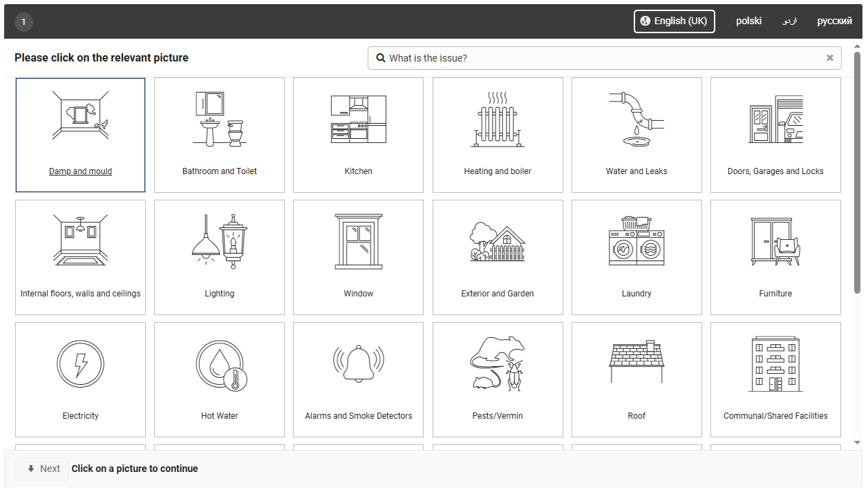Viewport: 868px width, 492px height.
Task: Choose the Electricity lightning bolt icon
Action: pyautogui.click(x=80, y=363)
